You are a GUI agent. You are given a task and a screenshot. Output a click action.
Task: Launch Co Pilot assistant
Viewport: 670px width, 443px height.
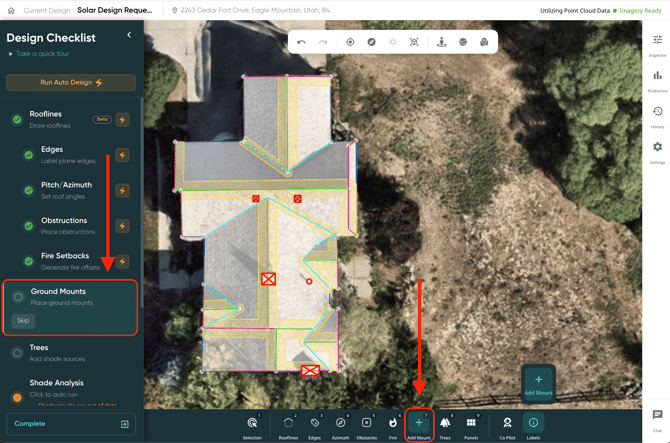(507, 426)
